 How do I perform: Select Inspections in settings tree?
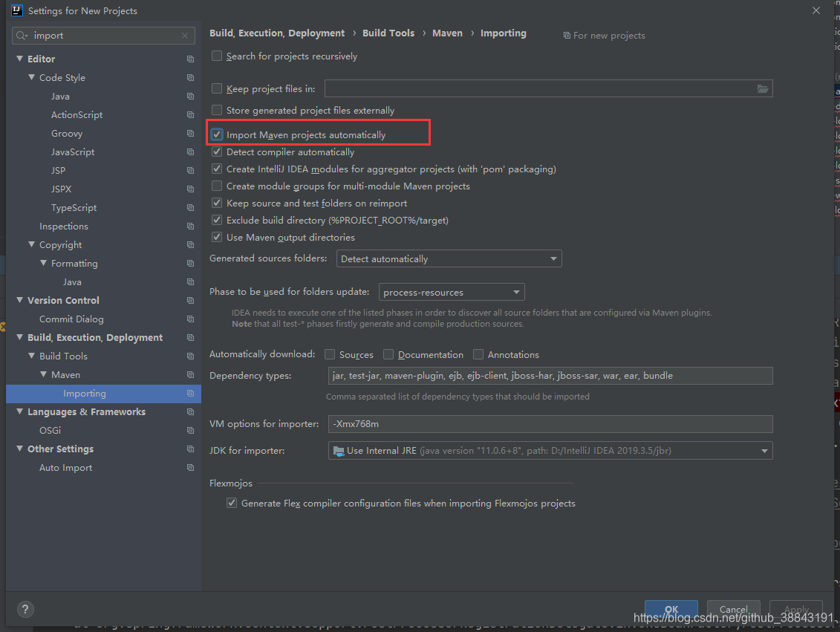coord(64,226)
